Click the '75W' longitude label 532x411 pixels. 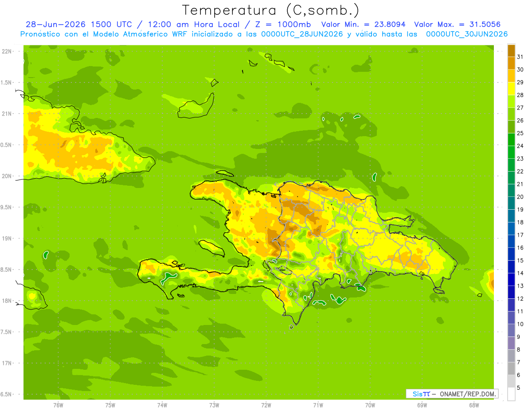click(110, 405)
